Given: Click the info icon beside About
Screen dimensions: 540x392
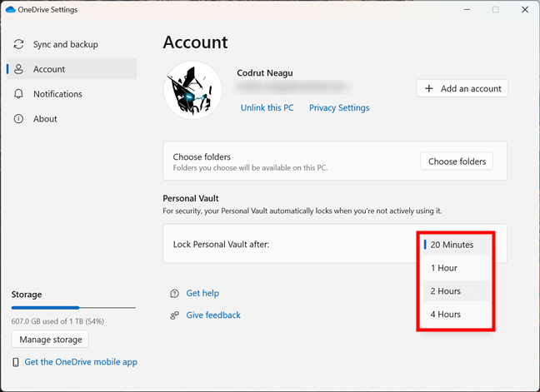Looking at the screenshot, I should pos(18,119).
